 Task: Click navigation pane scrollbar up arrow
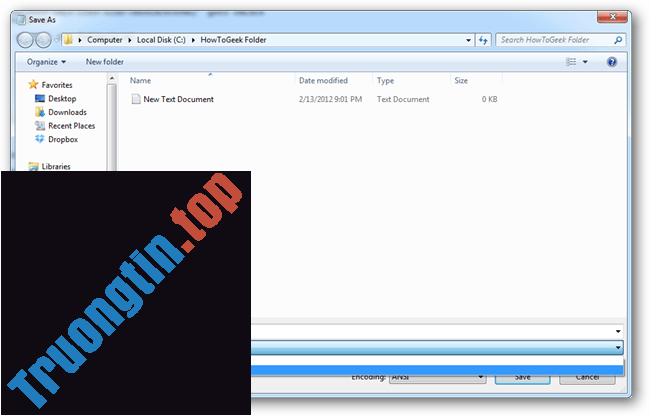pyautogui.click(x=112, y=78)
